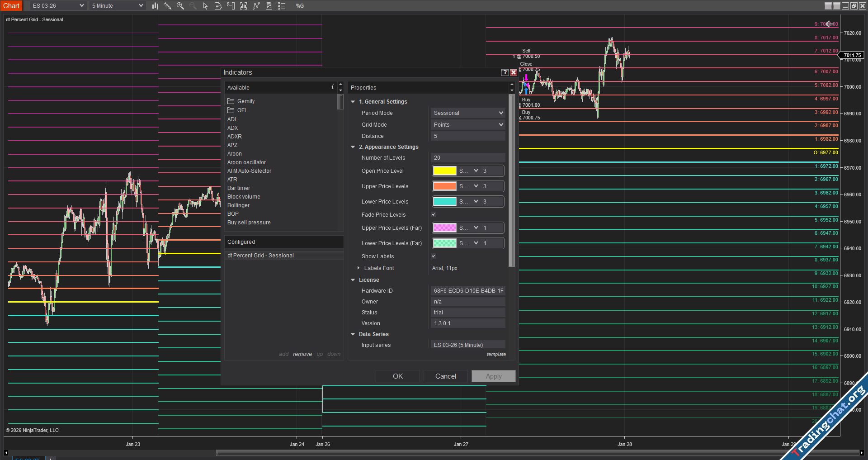
Task: Click the yellow Open Price Level swatch
Action: [445, 171]
